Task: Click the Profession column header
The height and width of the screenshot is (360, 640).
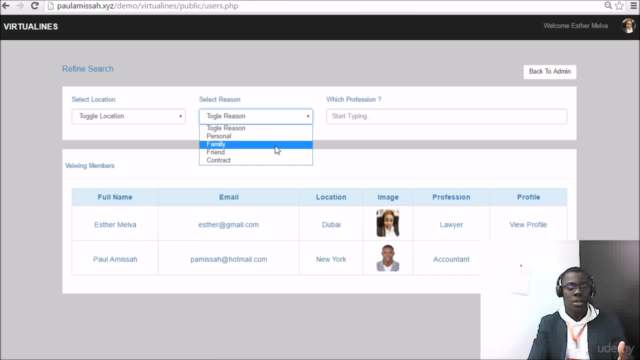Action: (451, 197)
